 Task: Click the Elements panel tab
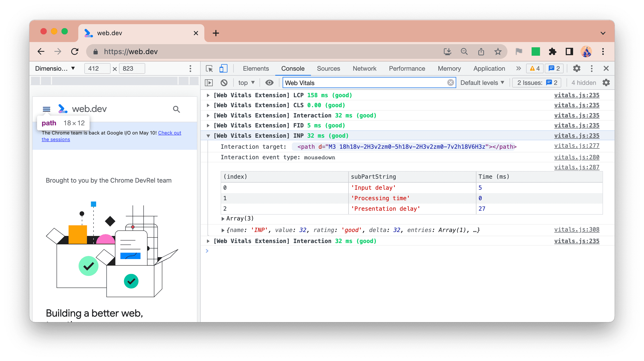coord(255,68)
